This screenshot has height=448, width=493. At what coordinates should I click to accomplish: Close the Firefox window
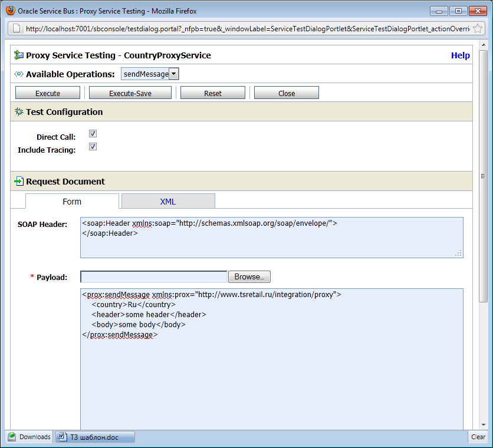(478, 11)
